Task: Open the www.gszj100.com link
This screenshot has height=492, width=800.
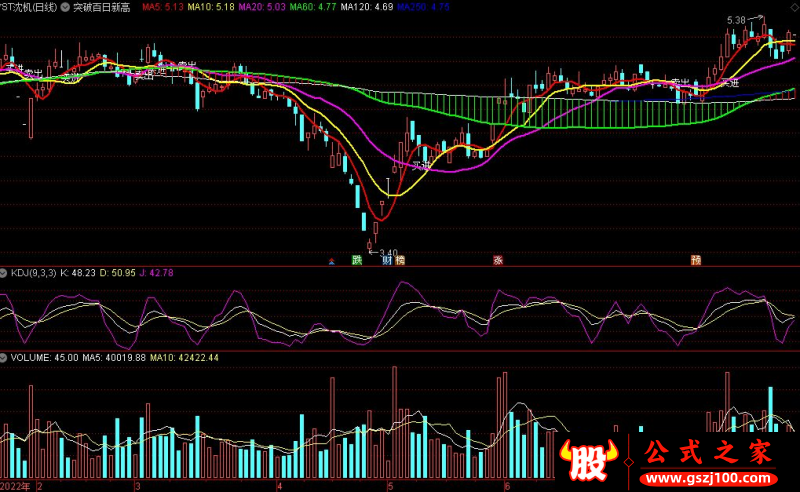Action: (x=708, y=479)
